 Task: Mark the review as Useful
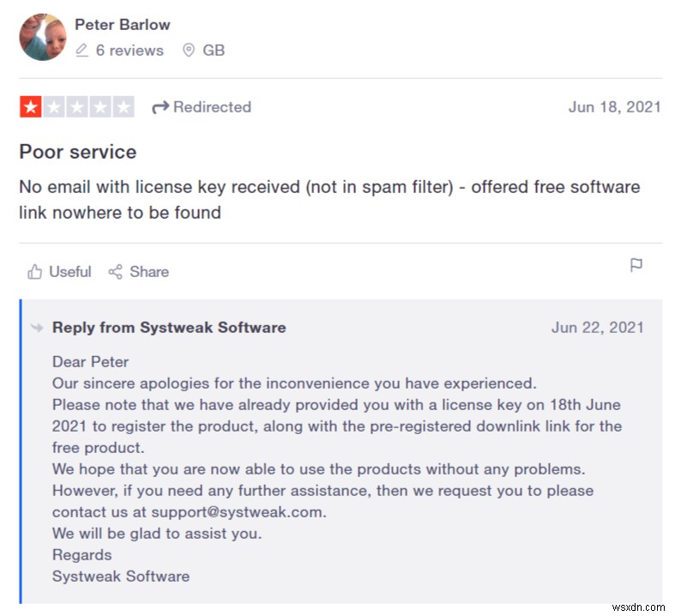(69, 272)
